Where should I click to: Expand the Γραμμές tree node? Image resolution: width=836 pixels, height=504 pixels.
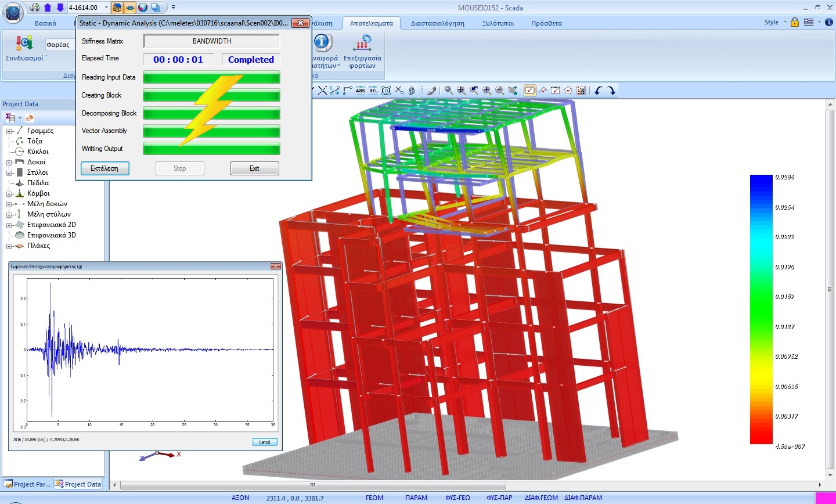point(9,131)
